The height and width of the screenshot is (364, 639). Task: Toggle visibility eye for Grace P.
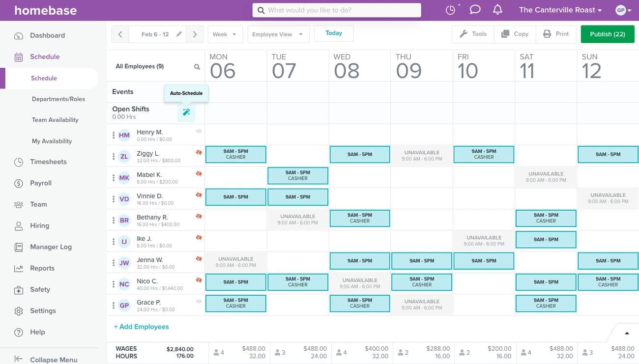click(x=199, y=301)
